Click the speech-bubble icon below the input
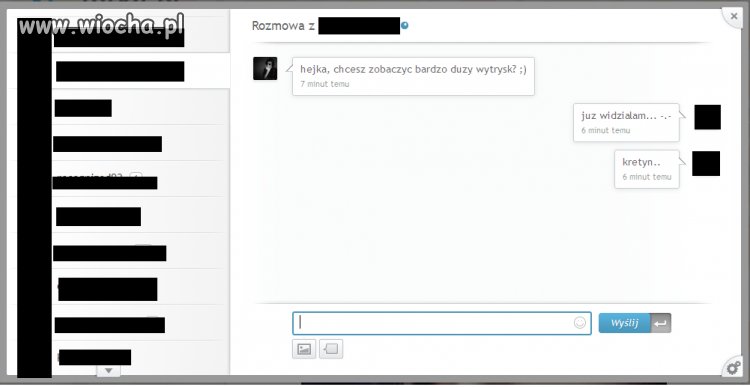This screenshot has height=387, width=750. tap(331, 349)
